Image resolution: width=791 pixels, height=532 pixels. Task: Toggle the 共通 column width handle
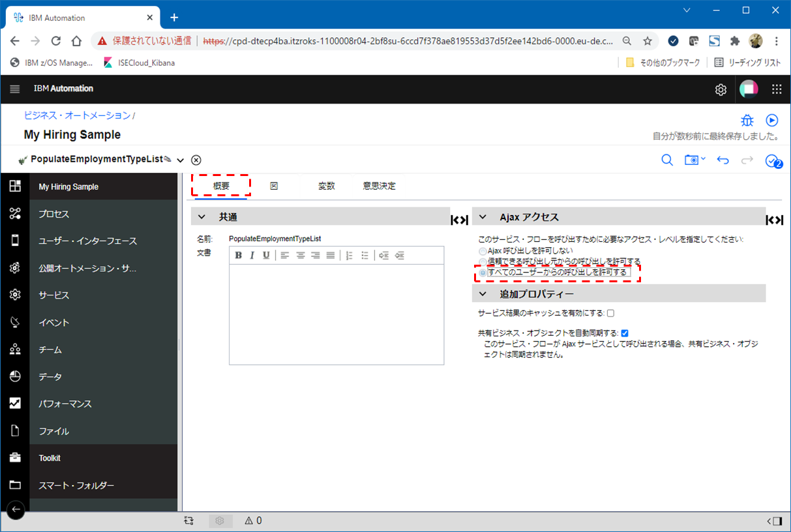(460, 220)
